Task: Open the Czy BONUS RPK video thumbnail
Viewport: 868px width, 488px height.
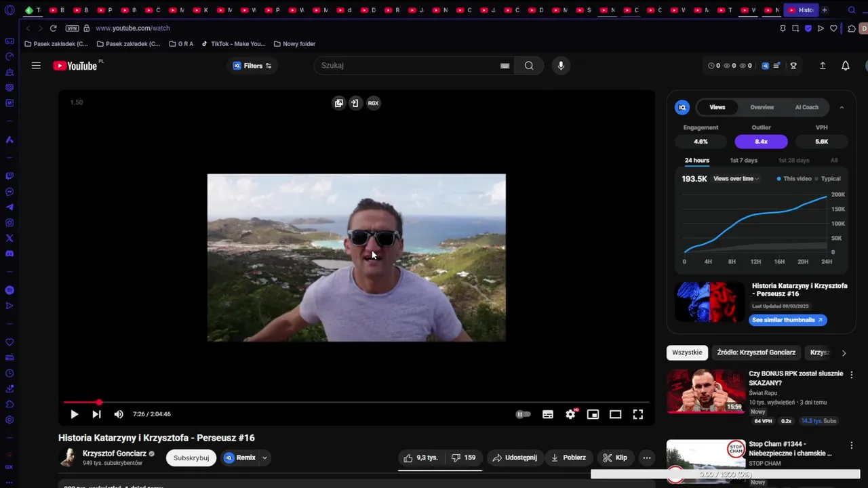Action: click(x=705, y=391)
